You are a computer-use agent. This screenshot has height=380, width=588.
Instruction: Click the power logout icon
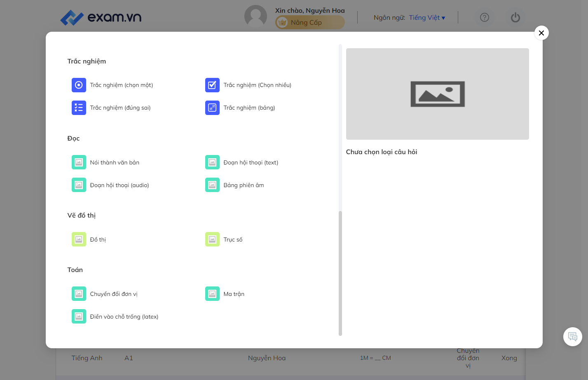(x=515, y=17)
